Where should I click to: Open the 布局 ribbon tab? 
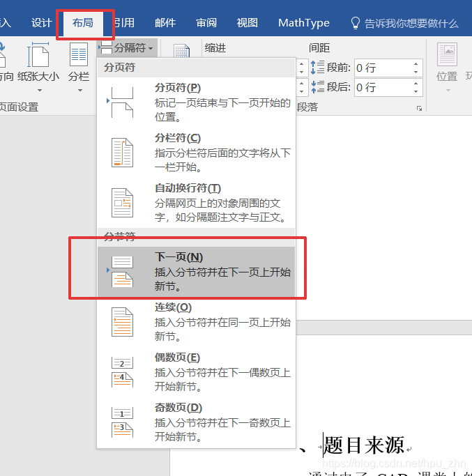point(82,23)
